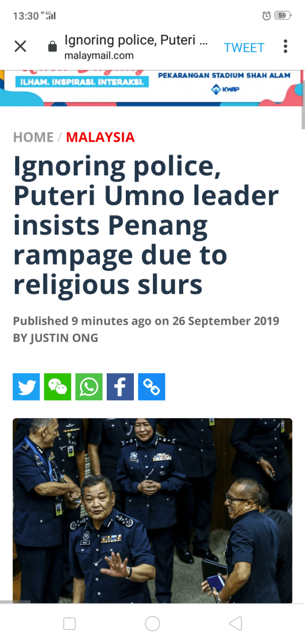
Task: Share article via Twitter icon
Action: [26, 387]
